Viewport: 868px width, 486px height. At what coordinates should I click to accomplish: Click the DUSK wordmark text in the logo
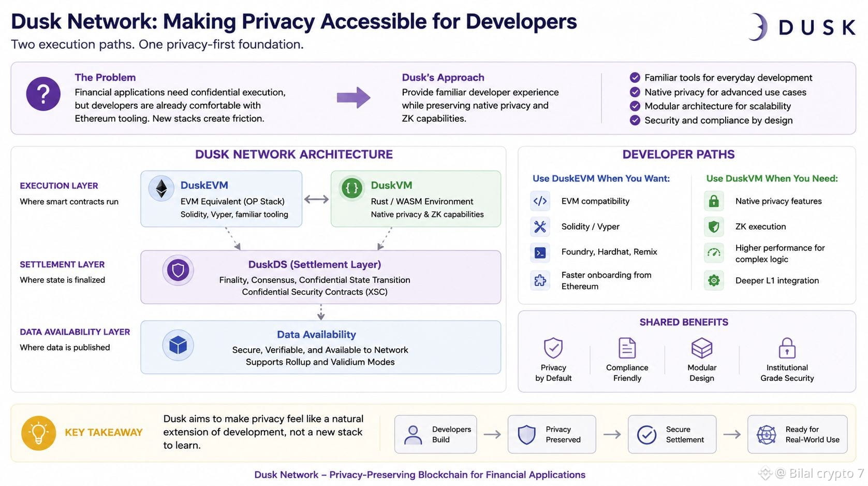click(817, 27)
